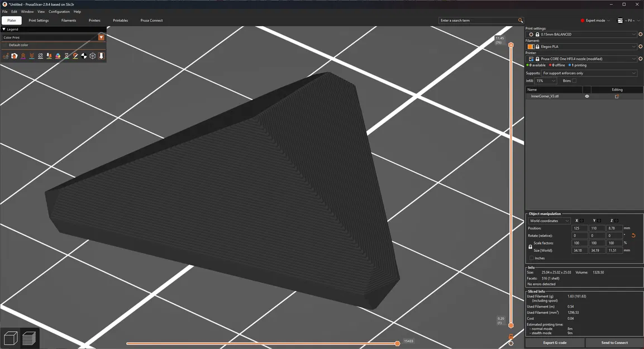Screen dimensions: 644x349
Task: Hide InnerCorner_V3.stl using the eye icon
Action: click(587, 97)
